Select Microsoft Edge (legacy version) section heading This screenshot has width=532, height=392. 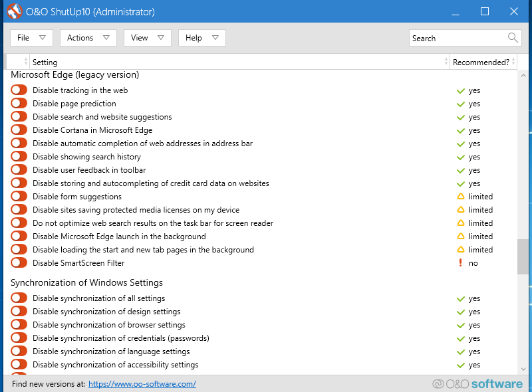tap(75, 74)
